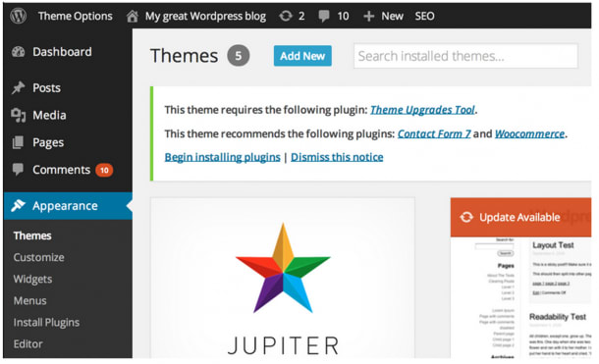The width and height of the screenshot is (599, 364).
Task: Open the SEO admin bar menu
Action: point(425,16)
